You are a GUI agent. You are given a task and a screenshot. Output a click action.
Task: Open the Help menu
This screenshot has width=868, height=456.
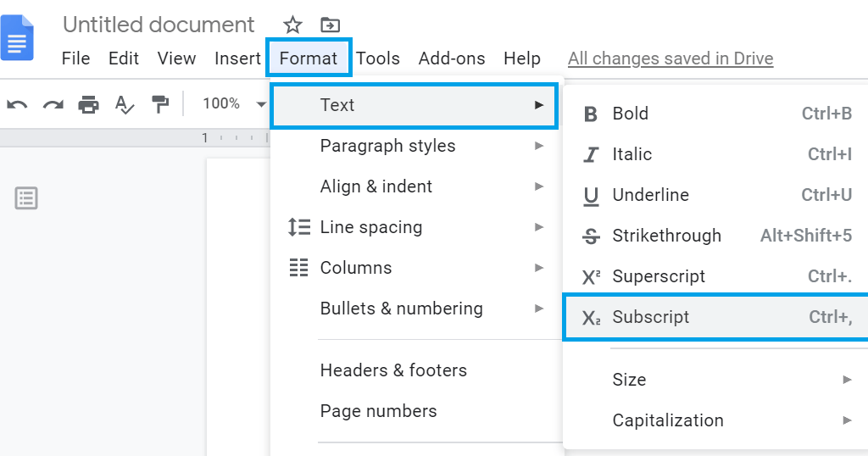pos(522,58)
